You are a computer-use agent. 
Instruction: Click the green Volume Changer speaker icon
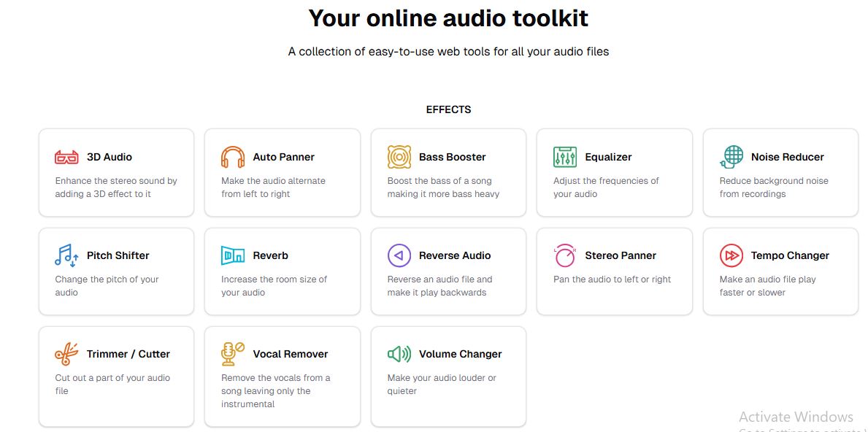(399, 354)
